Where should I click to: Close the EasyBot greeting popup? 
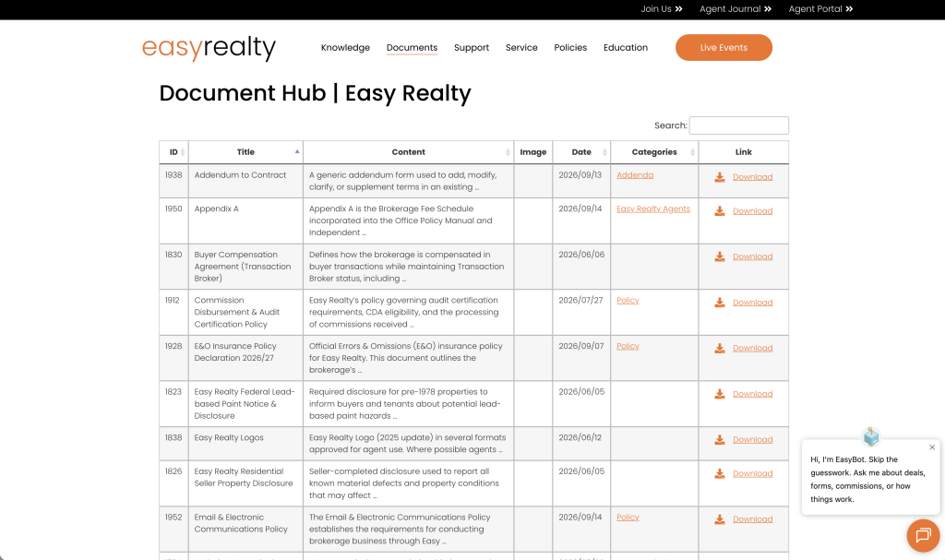click(x=932, y=447)
